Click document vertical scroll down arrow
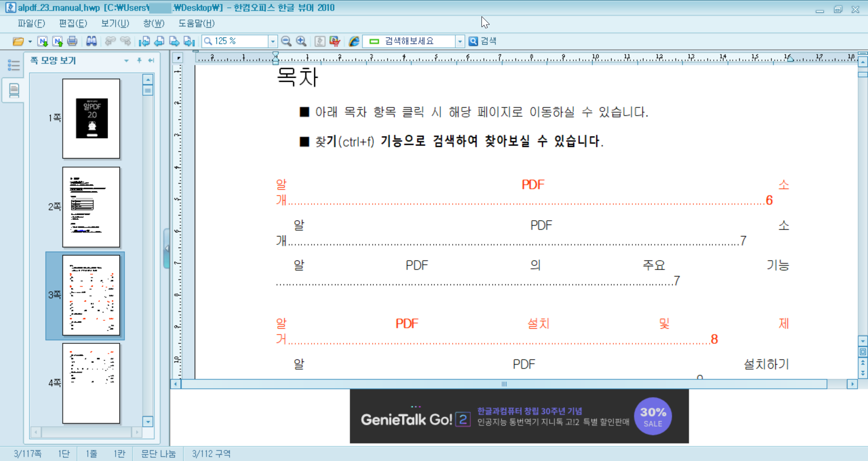The height and width of the screenshot is (461, 868). (863, 341)
